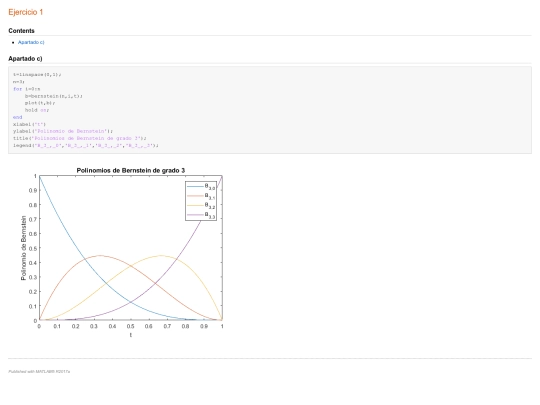This screenshot has width=540, height=405.
Task: Click the code line xlabel('t')
Action: tap(29, 124)
